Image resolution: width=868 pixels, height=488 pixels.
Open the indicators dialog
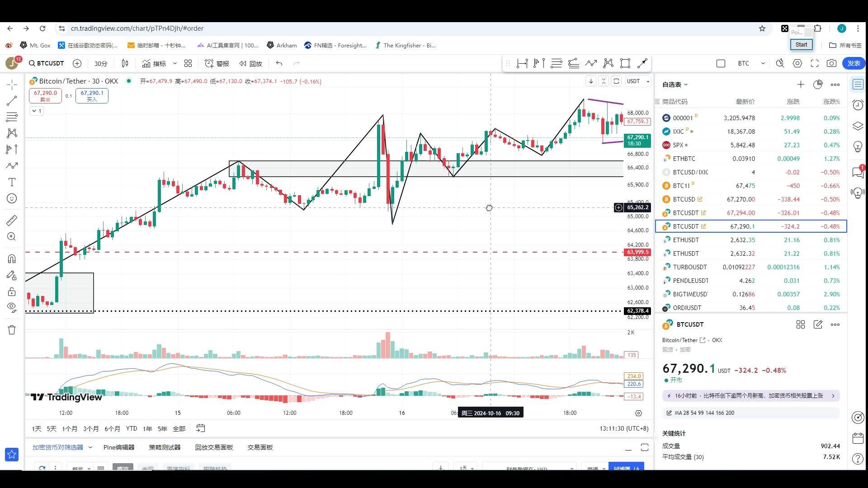155,63
